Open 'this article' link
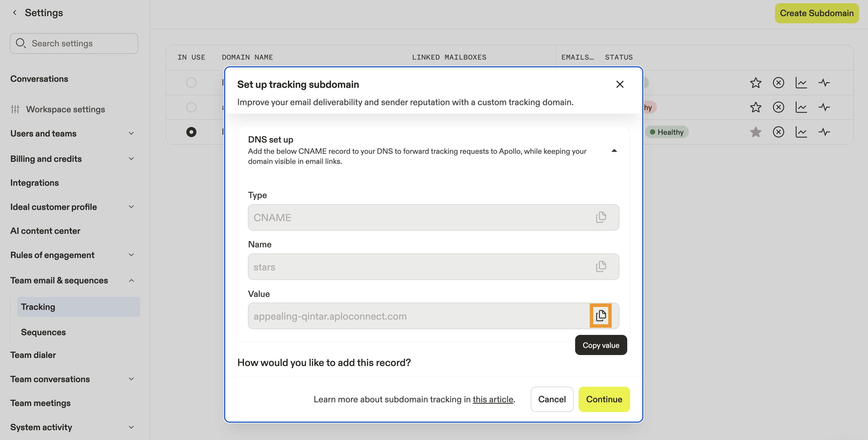Screen dimensions: 868x440 tap(493, 399)
